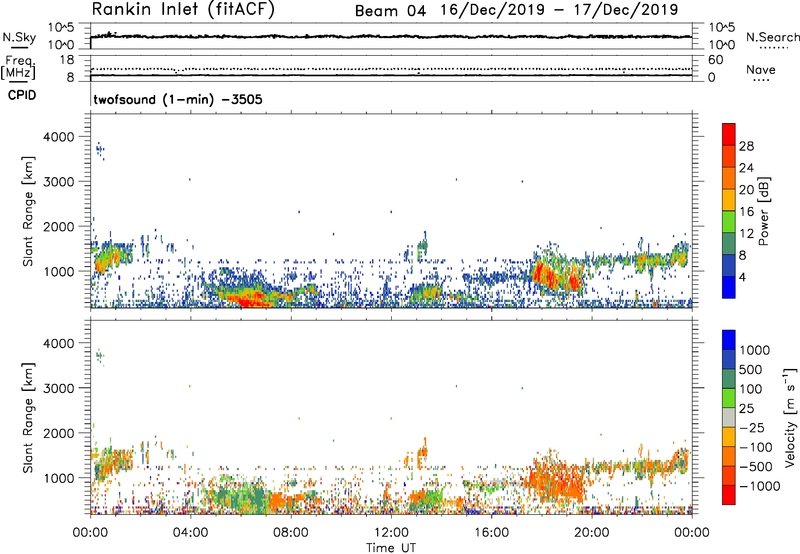
Task: Select the '28' power colorbar value
Action: coord(746,146)
